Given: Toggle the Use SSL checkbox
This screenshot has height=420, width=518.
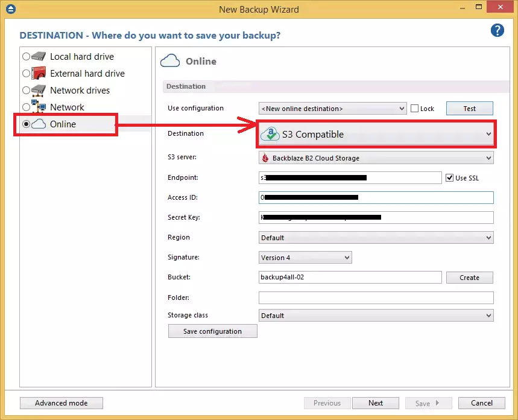Looking at the screenshot, I should tap(449, 178).
